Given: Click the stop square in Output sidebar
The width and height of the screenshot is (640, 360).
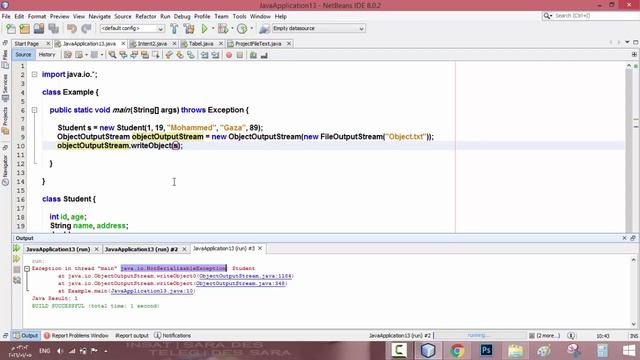Looking at the screenshot, I should coord(16,269).
